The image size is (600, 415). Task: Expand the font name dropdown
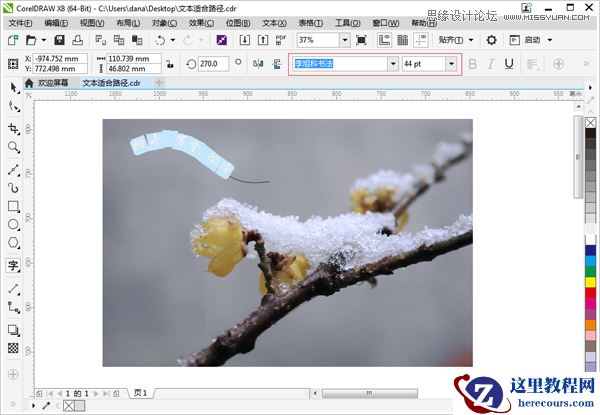pos(393,64)
